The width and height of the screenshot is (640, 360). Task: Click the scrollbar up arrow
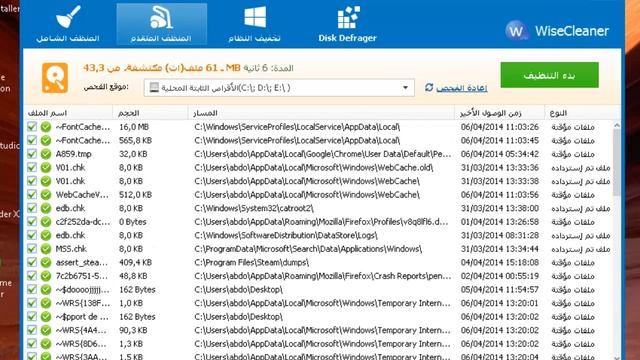point(617,125)
